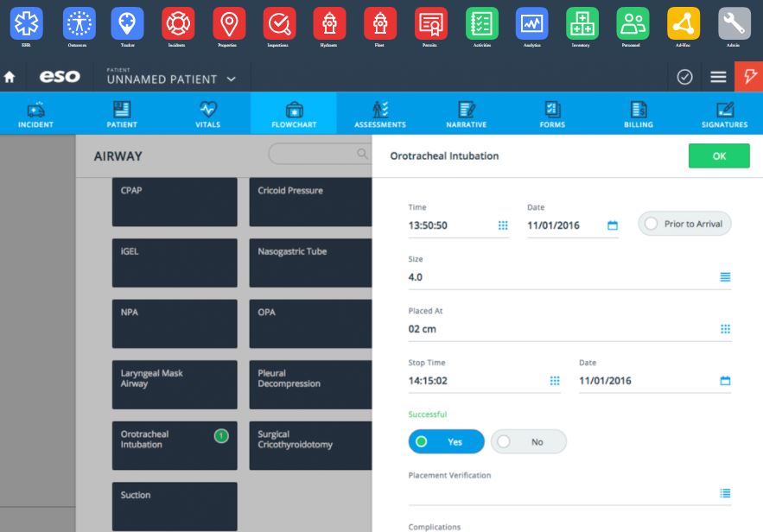Select the CPAP airway tile
This screenshot has width=763, height=532.
click(175, 202)
